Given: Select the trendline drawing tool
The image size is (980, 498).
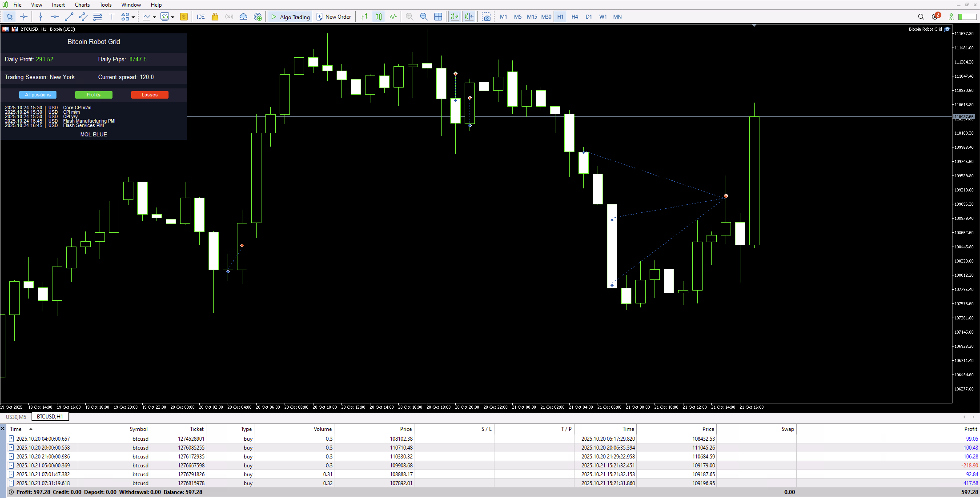Looking at the screenshot, I should click(x=69, y=17).
